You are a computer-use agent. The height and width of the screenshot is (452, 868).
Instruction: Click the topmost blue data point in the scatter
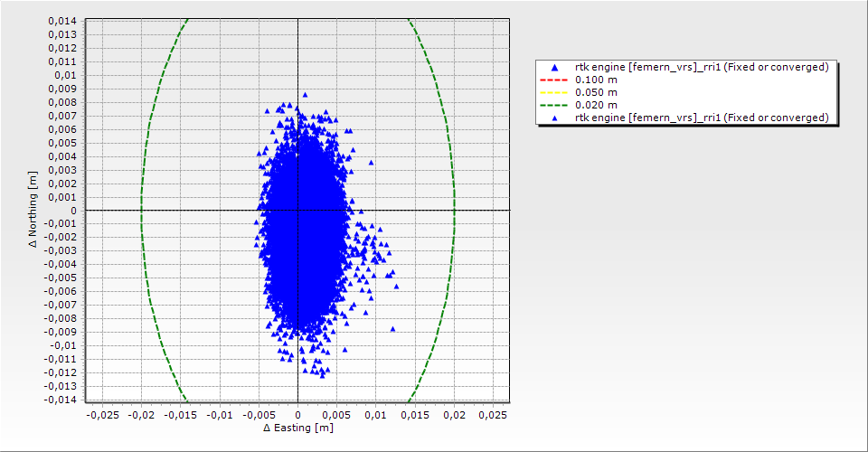305,94
